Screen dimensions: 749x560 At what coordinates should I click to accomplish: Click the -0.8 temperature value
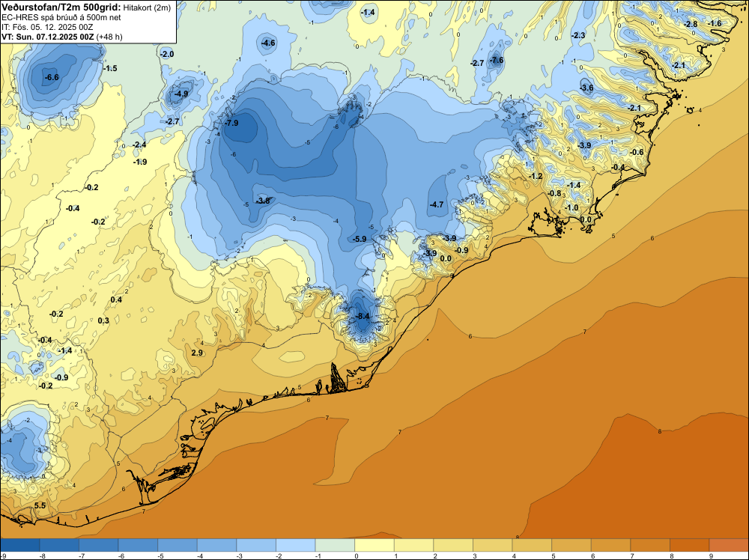point(555,193)
